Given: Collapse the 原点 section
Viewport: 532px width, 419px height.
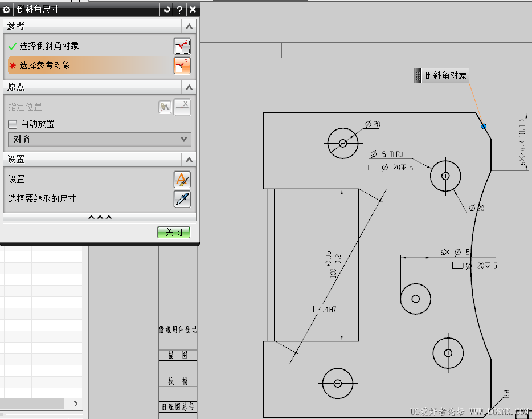Looking at the screenshot, I should point(189,87).
